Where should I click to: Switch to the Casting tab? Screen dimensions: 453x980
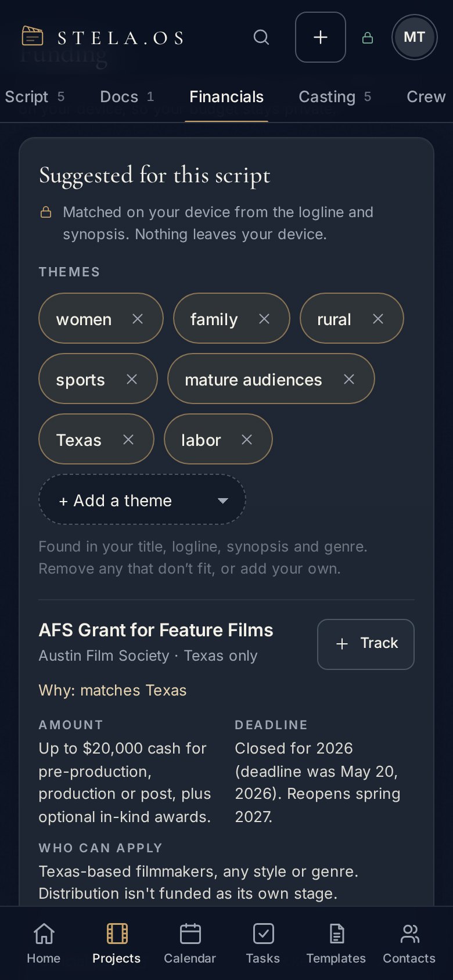pyautogui.click(x=335, y=97)
